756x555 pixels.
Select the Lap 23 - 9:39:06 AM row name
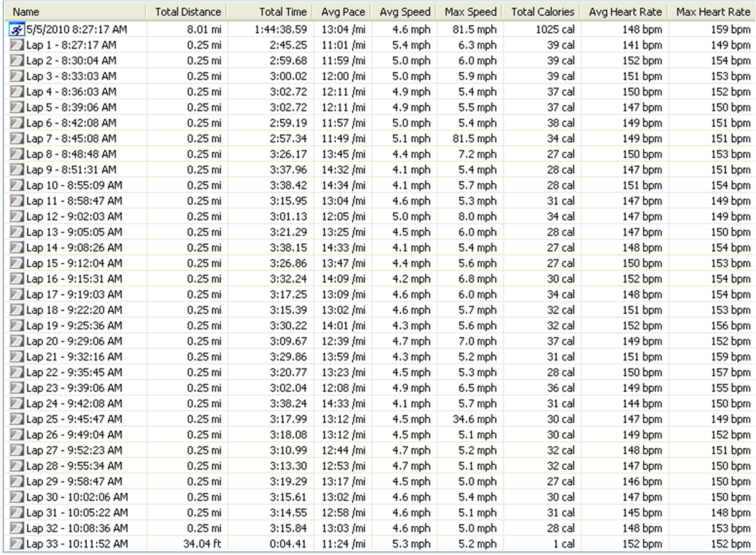(x=74, y=388)
